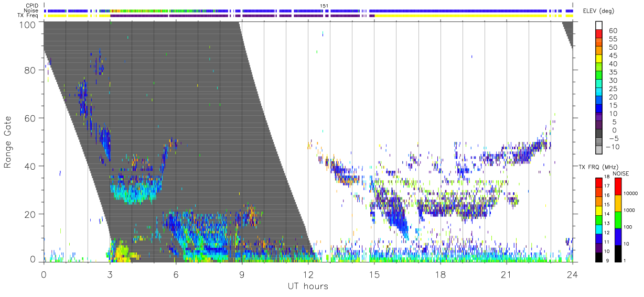644x297 pixels.
Task: Pick the black swatch in TX FRQ colorbar
Action: tap(598, 256)
